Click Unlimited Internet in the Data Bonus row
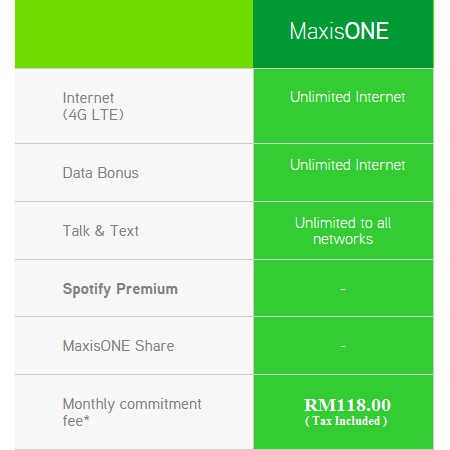Viewport: 450px width, 450px height. pyautogui.click(x=347, y=165)
